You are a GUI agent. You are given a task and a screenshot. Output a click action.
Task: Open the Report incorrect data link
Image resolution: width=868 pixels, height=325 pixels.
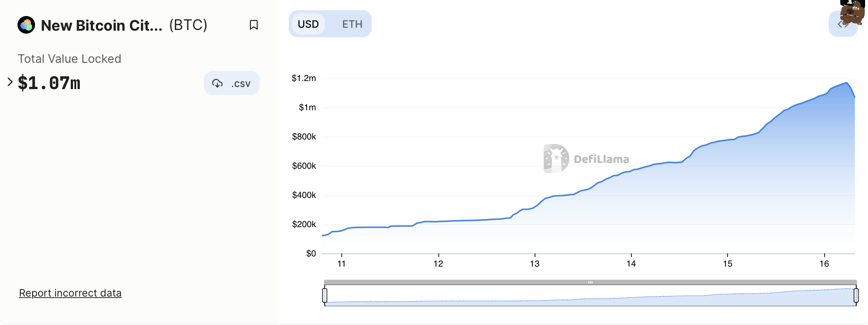(70, 293)
